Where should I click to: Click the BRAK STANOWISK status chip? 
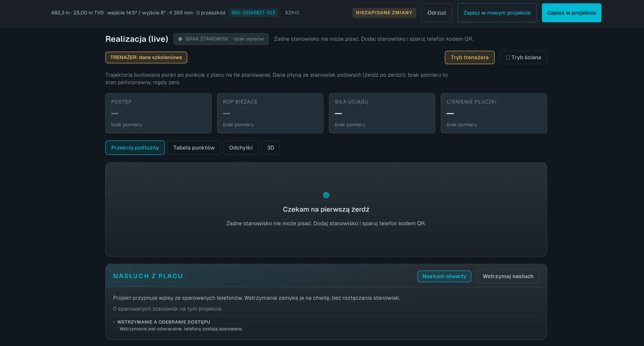click(221, 39)
